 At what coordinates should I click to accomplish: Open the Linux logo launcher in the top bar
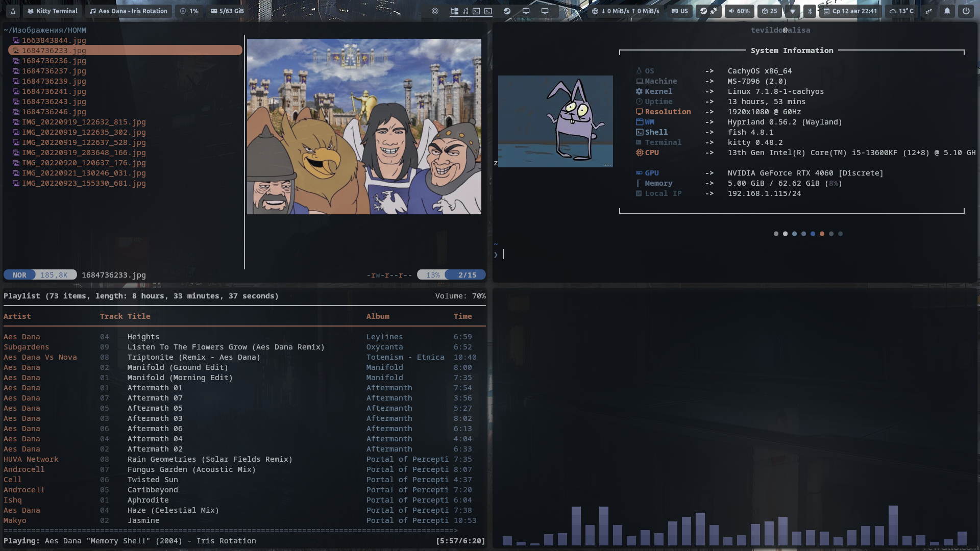coord(13,11)
